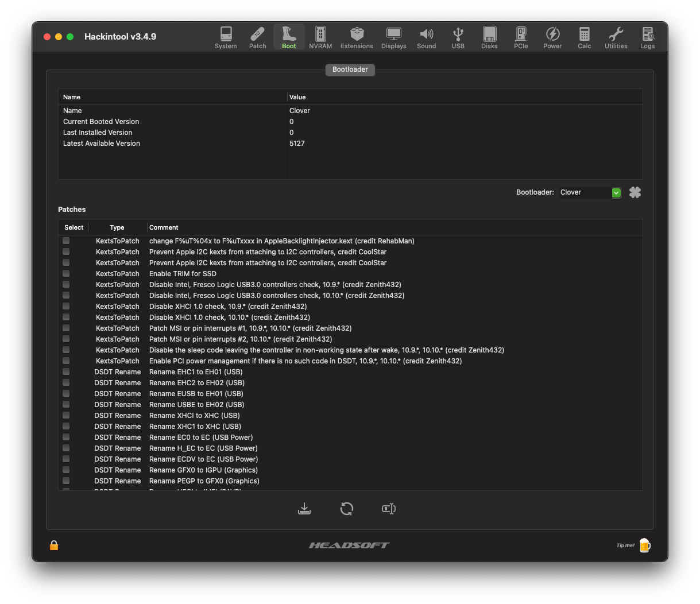Open the NVRAM section
Image resolution: width=700 pixels, height=604 pixels.
[320, 38]
